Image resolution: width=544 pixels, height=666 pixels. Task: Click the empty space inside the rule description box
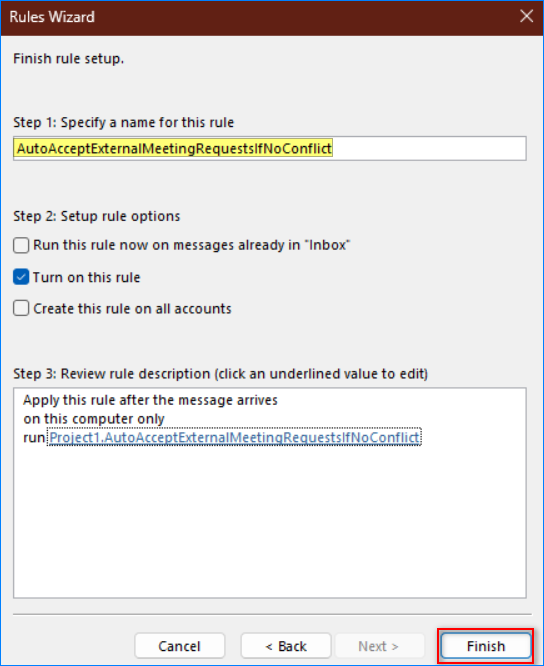tap(270, 522)
